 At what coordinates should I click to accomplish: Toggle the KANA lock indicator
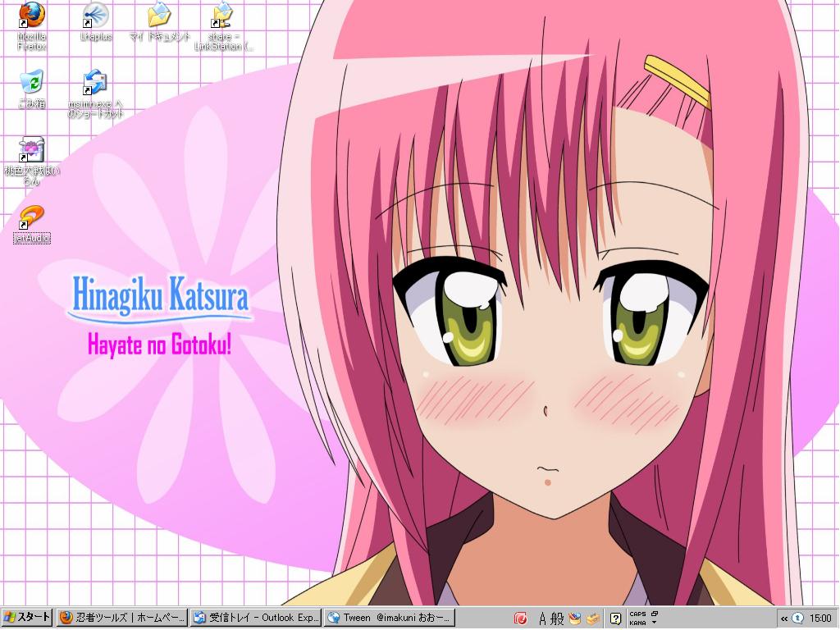click(x=637, y=623)
